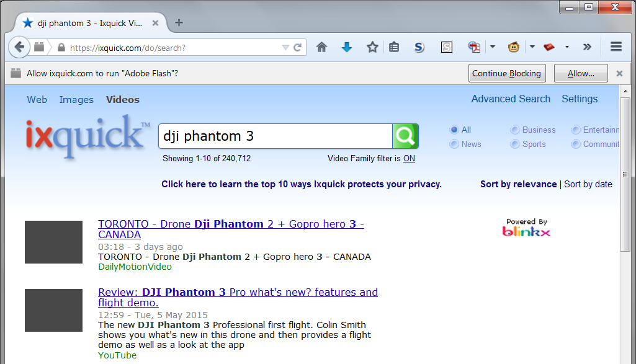Click Sort by relevance
This screenshot has height=364, width=636.
coord(518,184)
